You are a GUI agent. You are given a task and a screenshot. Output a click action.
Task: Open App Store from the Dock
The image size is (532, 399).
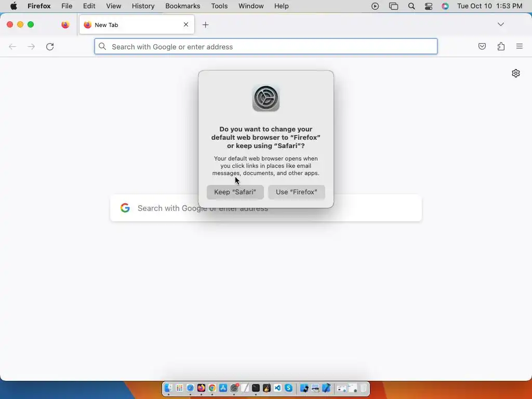pyautogui.click(x=223, y=388)
